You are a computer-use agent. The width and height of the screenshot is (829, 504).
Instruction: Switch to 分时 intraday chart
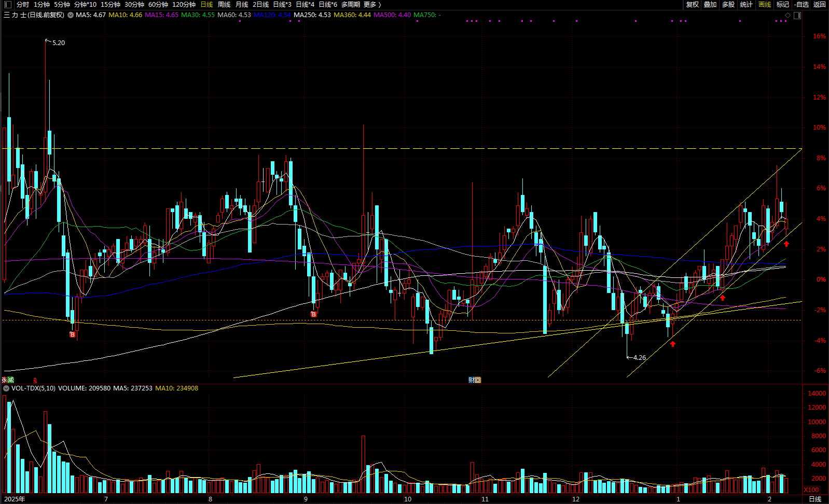23,4
